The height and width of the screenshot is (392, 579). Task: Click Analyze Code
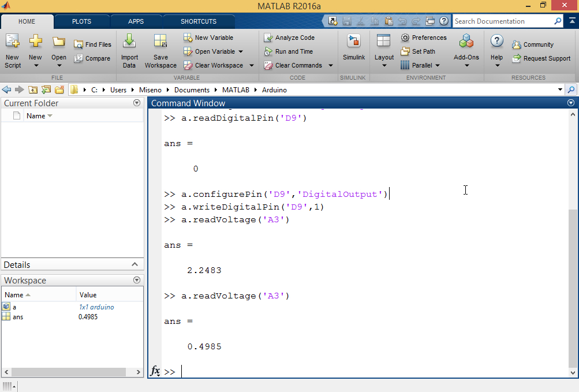289,38
